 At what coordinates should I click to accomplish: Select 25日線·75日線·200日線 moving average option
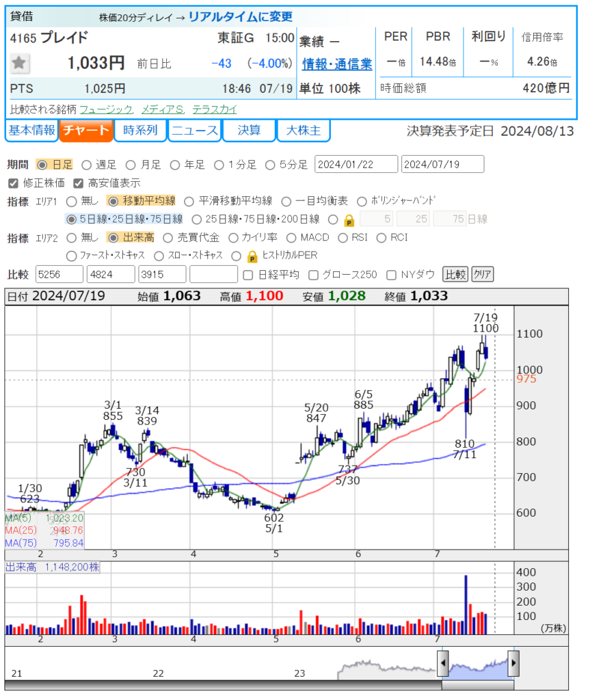197,219
